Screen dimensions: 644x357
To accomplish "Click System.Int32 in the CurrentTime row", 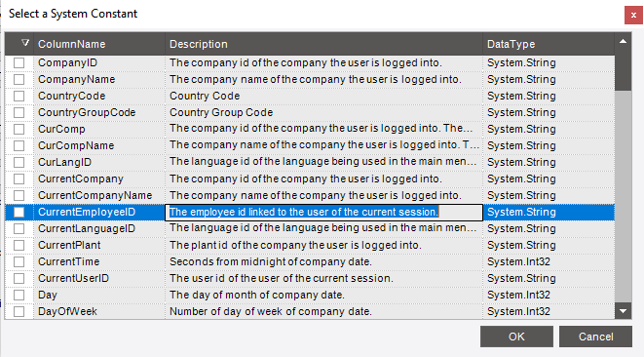I will 549,261.
